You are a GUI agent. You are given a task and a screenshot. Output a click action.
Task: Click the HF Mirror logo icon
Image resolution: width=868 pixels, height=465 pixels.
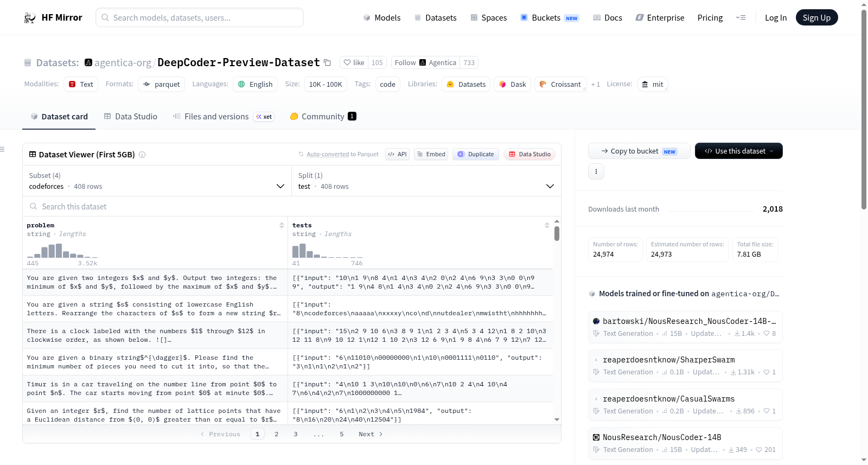click(30, 18)
